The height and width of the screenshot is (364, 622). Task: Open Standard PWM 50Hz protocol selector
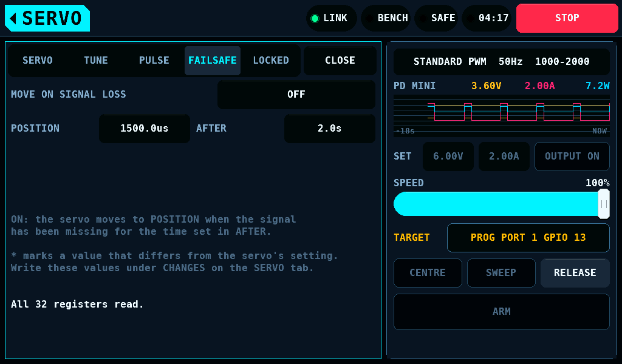pyautogui.click(x=501, y=62)
